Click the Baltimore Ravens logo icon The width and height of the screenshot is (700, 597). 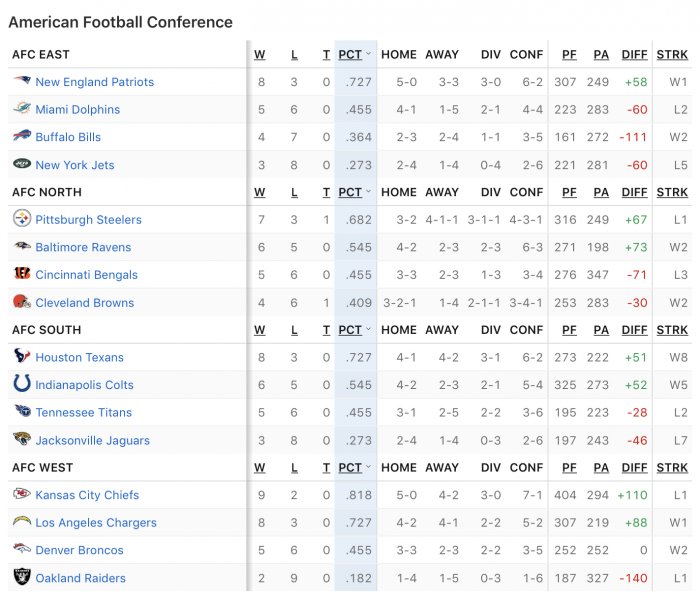point(22,247)
